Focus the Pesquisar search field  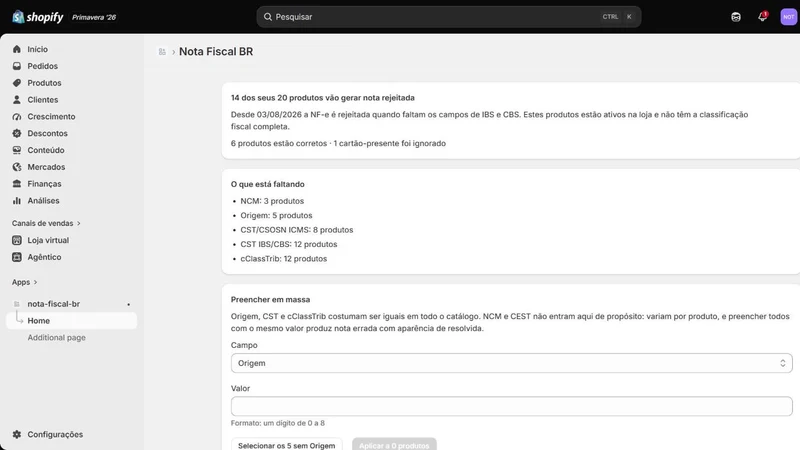(448, 17)
